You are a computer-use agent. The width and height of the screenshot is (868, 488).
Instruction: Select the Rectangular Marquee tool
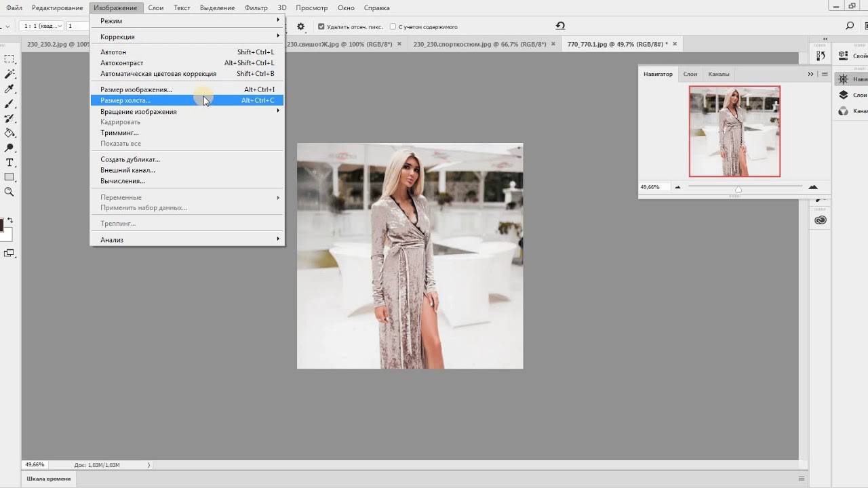(9, 59)
